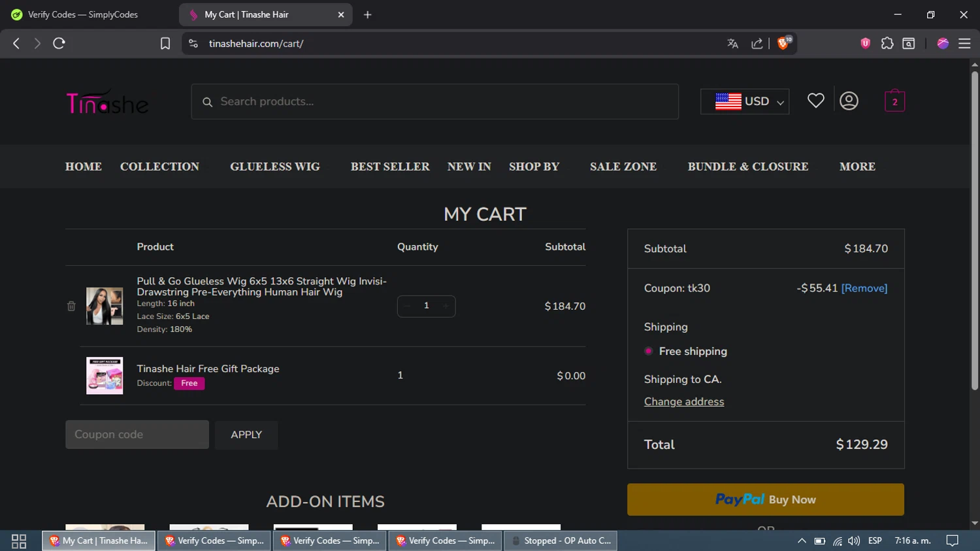
Task: Open a new browser tab
Action: point(367,14)
